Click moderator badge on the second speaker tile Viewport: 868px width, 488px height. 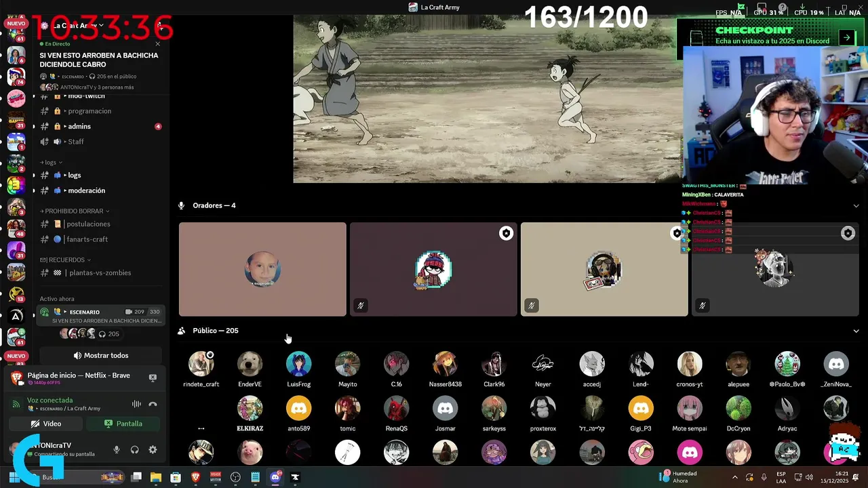click(506, 233)
